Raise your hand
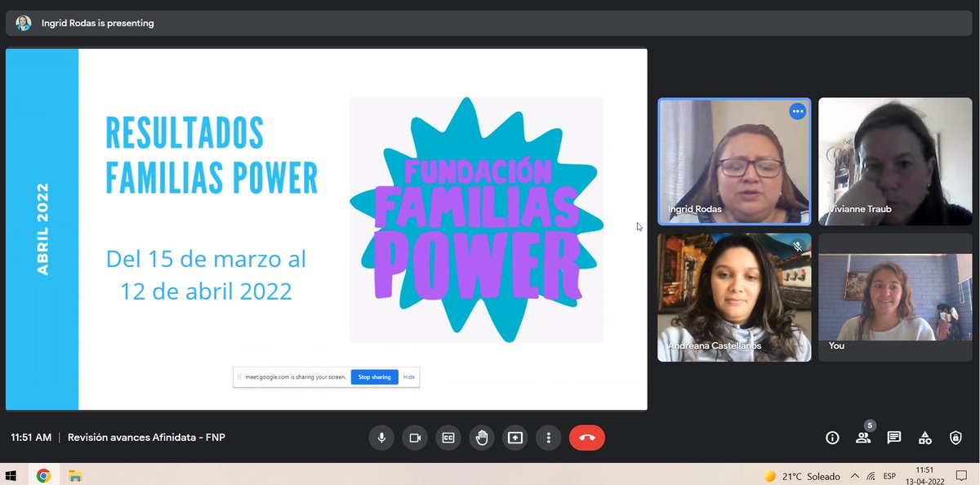The width and height of the screenshot is (980, 485). click(x=481, y=438)
